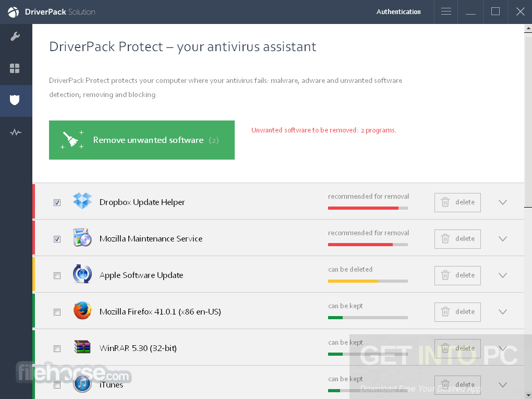Viewport: 532px width, 399px height.
Task: Click the Mozilla Maintenance Service icon
Action: pos(82,237)
